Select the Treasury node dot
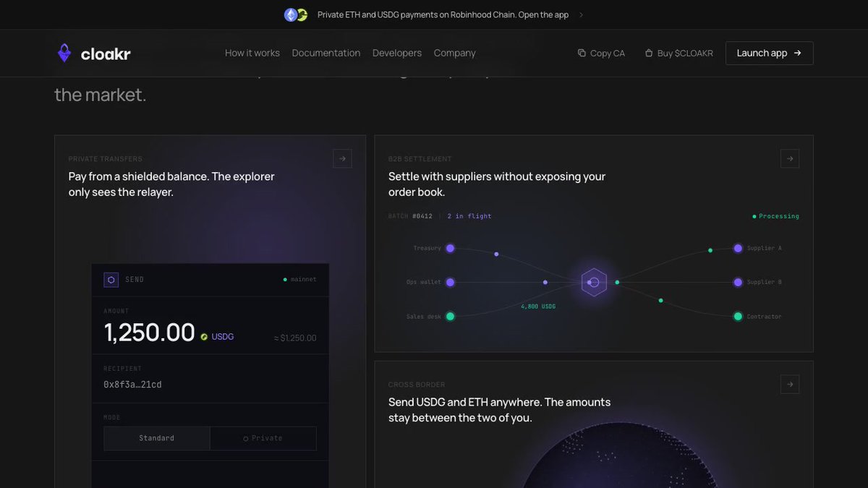Image resolution: width=868 pixels, height=488 pixels. coord(450,248)
